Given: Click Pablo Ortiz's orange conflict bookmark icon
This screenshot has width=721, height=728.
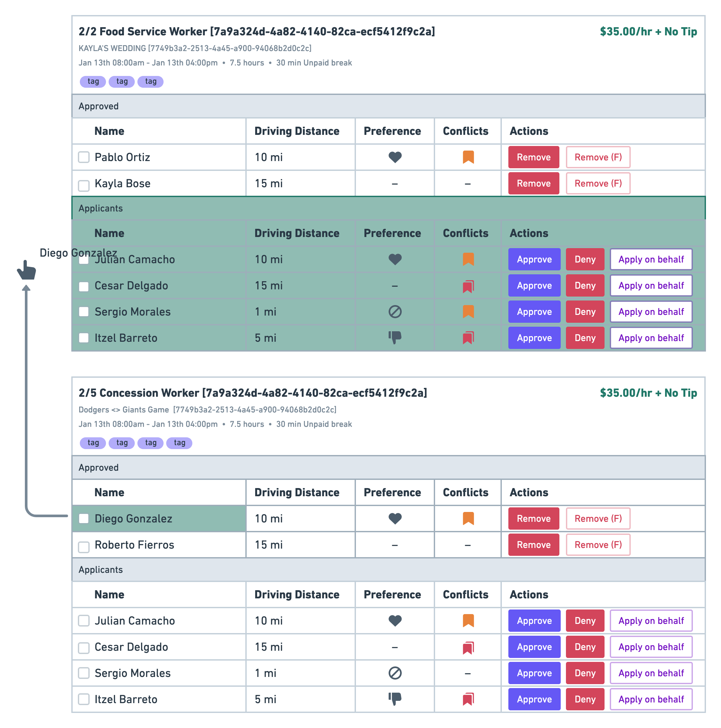Looking at the screenshot, I should [x=468, y=157].
